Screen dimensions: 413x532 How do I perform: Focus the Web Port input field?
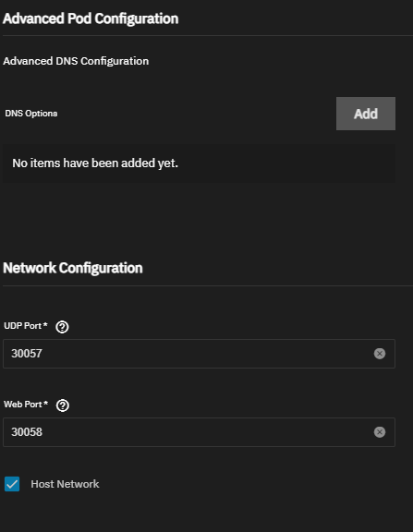pyautogui.click(x=199, y=432)
